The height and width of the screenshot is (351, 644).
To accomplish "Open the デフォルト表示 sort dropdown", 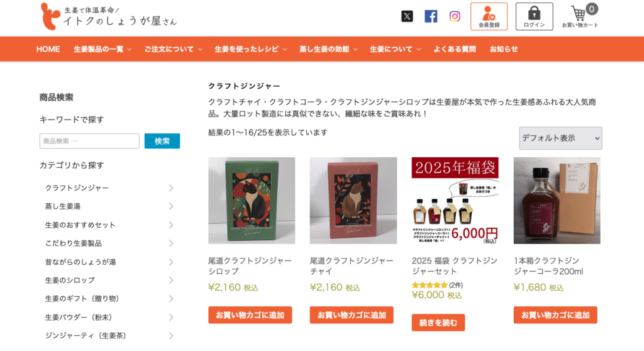I will tap(560, 138).
